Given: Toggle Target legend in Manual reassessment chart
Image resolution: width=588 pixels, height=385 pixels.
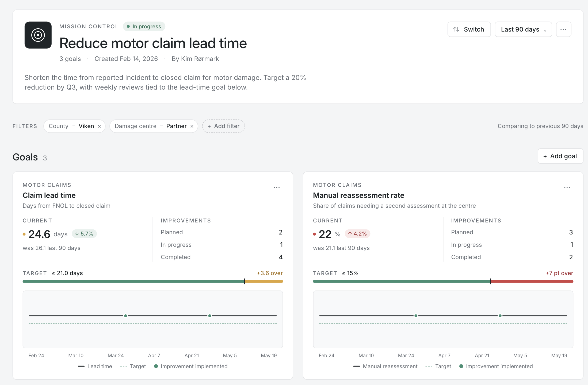Looking at the screenshot, I should 438,366.
